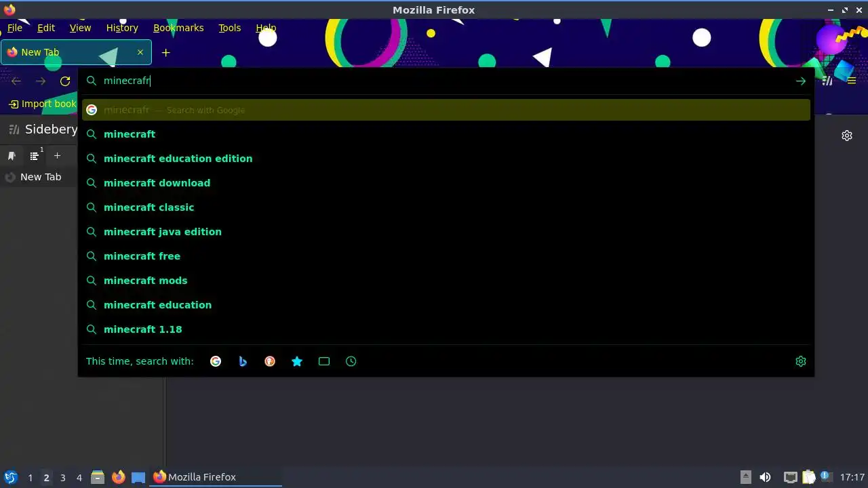Switch to workspace 3 in taskbar
The image size is (868, 488).
point(62,478)
